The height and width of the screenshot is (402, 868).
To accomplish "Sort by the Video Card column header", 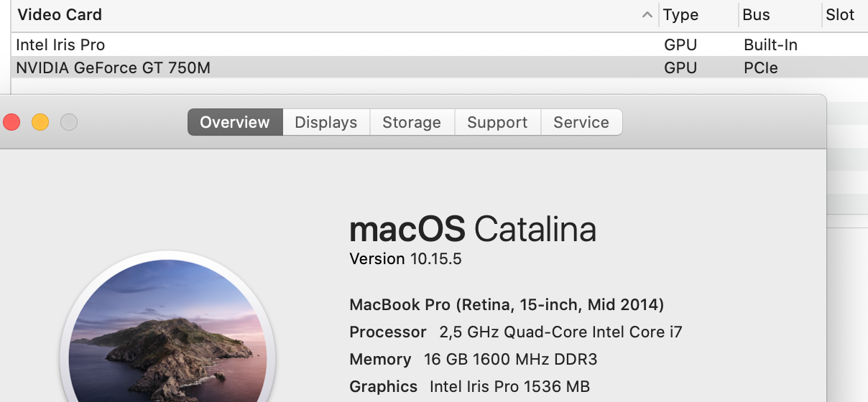I will pyautogui.click(x=60, y=15).
